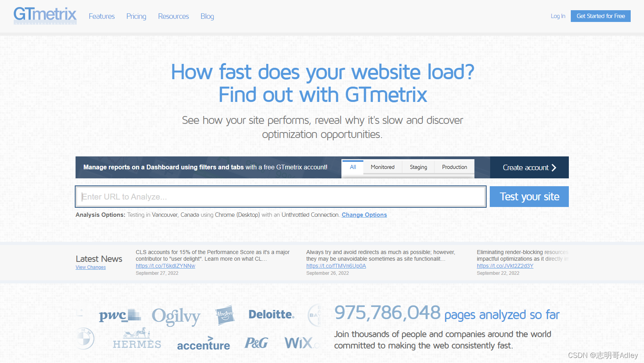Click the GTmetrix logo
Viewport: 644px width, 363px height.
[x=45, y=16]
